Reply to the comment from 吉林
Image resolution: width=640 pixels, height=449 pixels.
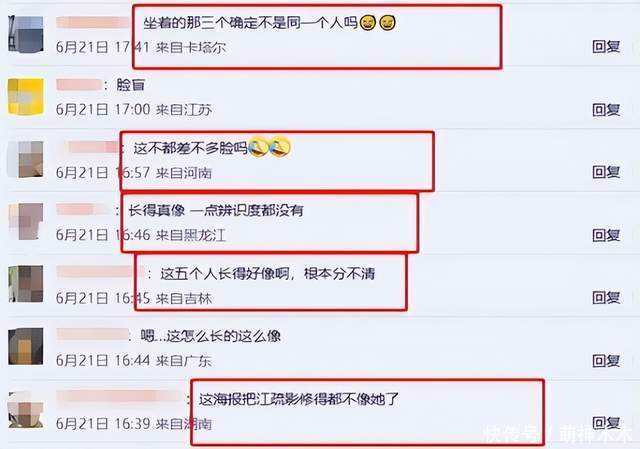click(x=606, y=298)
